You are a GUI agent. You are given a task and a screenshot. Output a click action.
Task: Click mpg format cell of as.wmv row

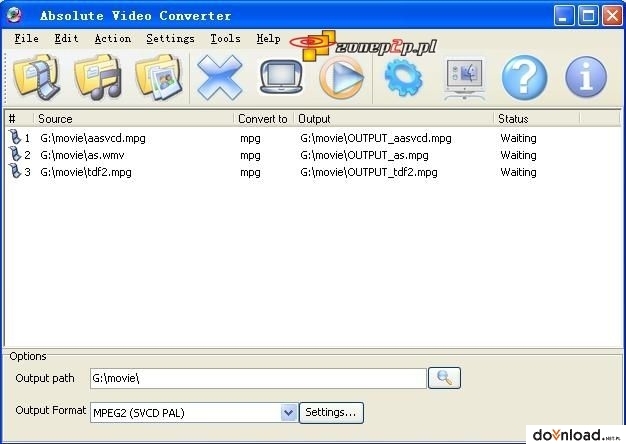coord(250,155)
